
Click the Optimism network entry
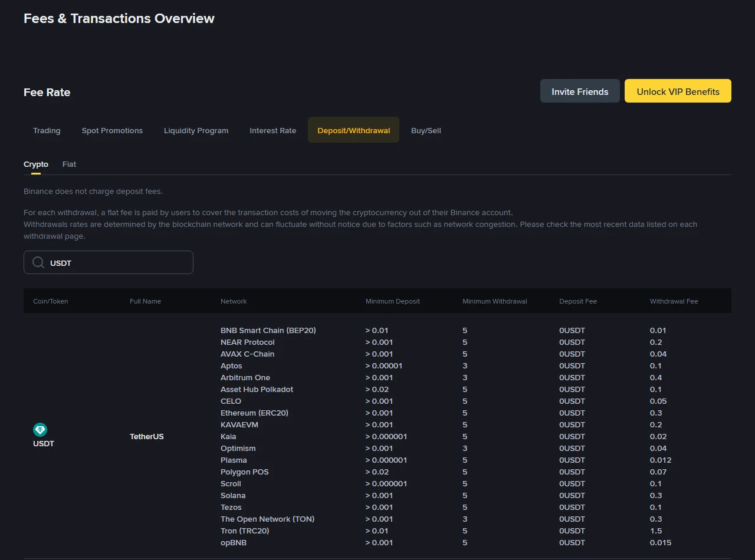click(238, 449)
